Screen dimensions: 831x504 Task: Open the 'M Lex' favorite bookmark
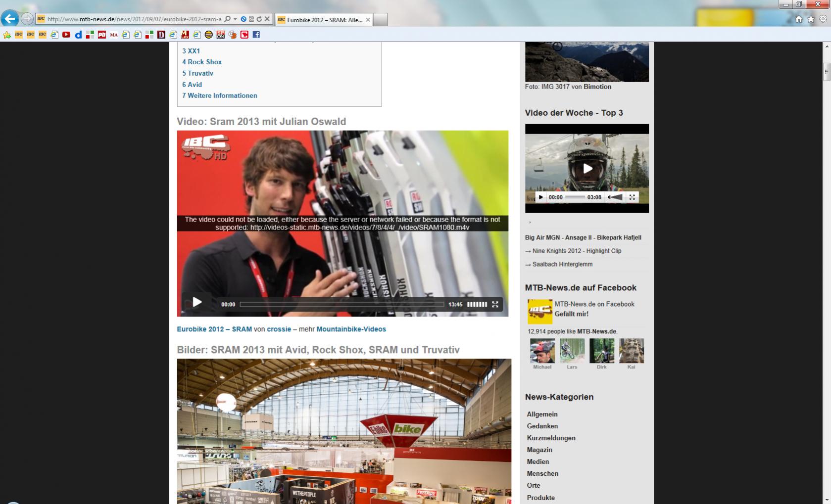pyautogui.click(x=185, y=35)
